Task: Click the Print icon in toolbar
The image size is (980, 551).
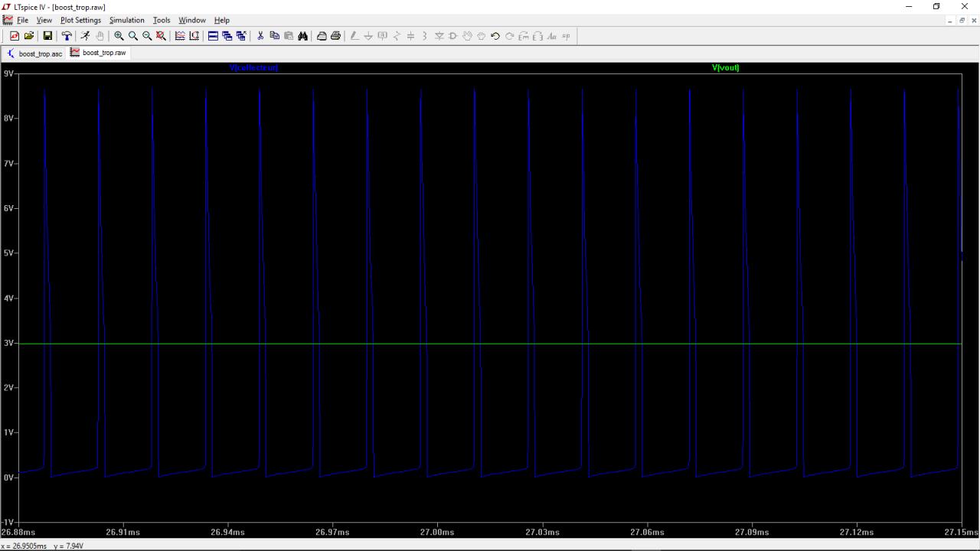Action: tap(335, 36)
